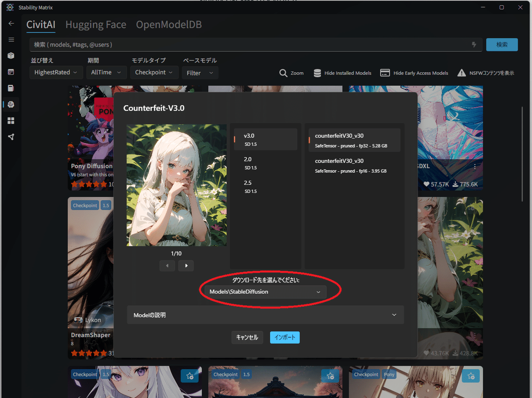This screenshot has width=532, height=398.
Task: Expand the Modelの説明 section
Action: [266, 315]
